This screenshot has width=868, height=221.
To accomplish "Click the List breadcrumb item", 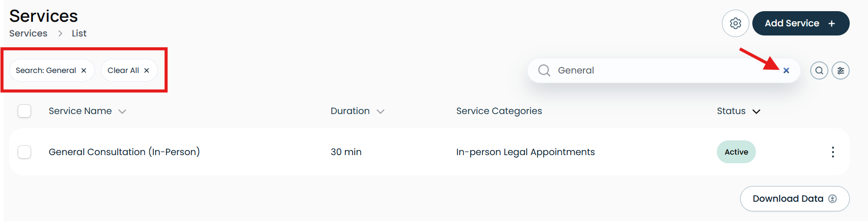I will (x=79, y=33).
